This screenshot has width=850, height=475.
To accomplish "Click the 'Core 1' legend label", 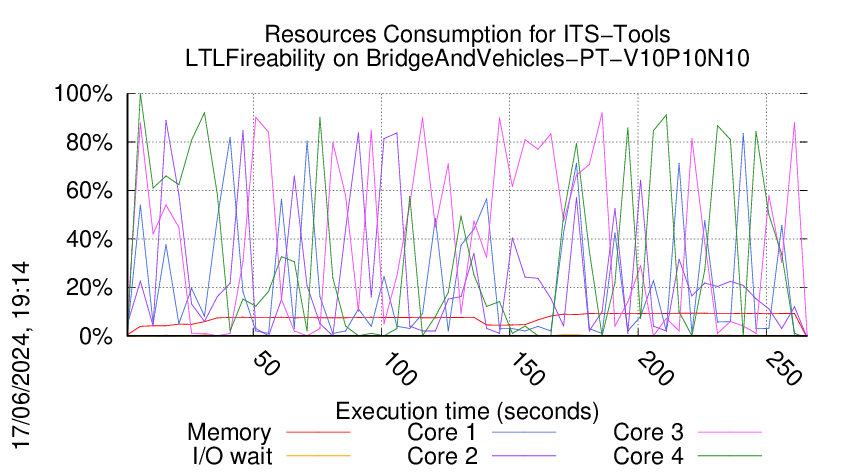I will pos(442,432).
